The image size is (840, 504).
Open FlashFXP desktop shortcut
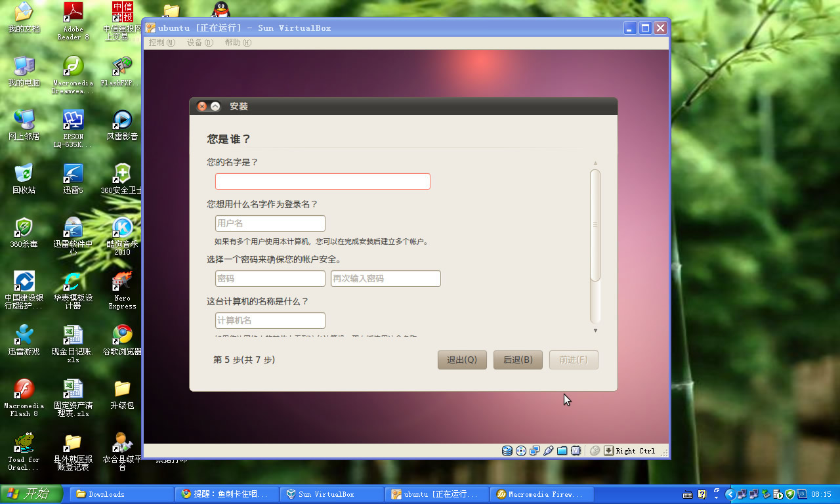click(x=122, y=72)
